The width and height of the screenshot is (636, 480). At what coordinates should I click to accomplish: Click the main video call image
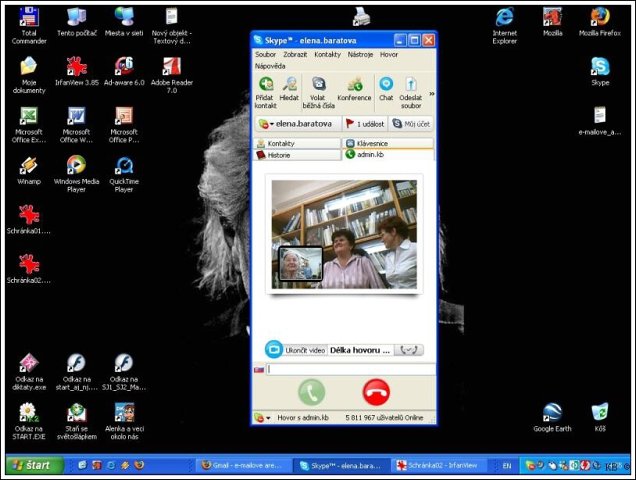pyautogui.click(x=344, y=234)
